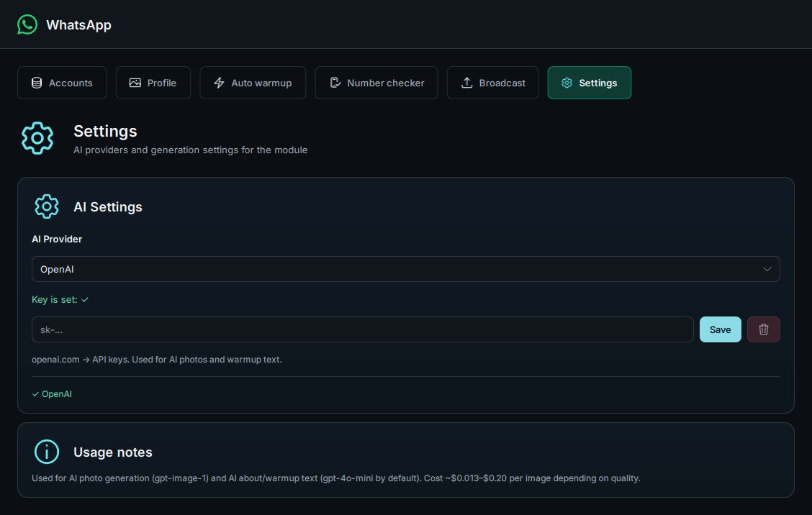The image size is (812, 515).
Task: Click the Settings page heading
Action: coord(105,131)
